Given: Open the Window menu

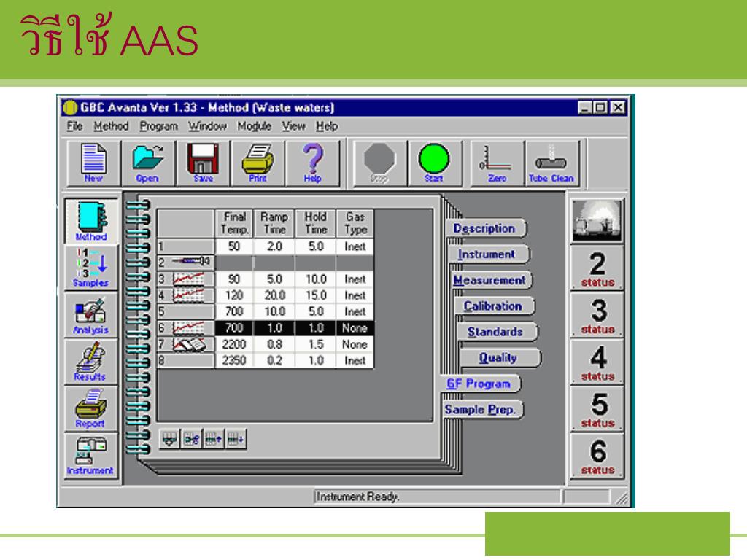Looking at the screenshot, I should pyautogui.click(x=207, y=126).
